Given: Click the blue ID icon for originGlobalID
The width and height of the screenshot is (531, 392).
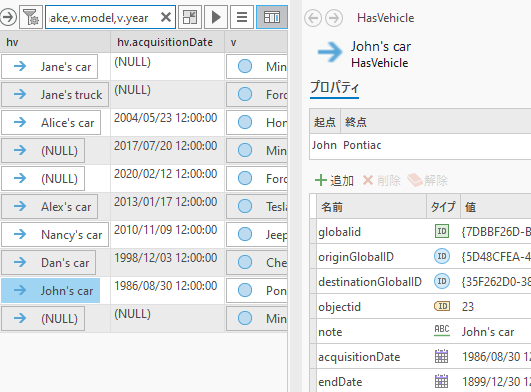Looking at the screenshot, I should [x=442, y=256].
